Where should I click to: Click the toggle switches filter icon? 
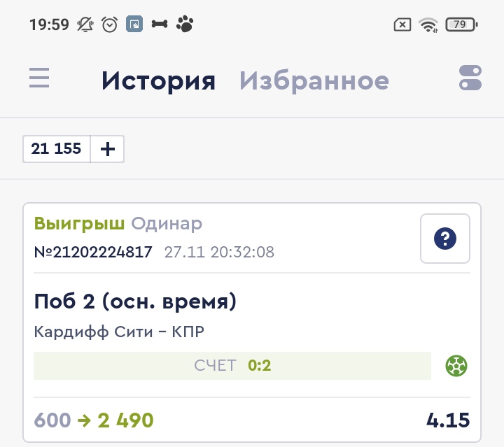pos(470,78)
